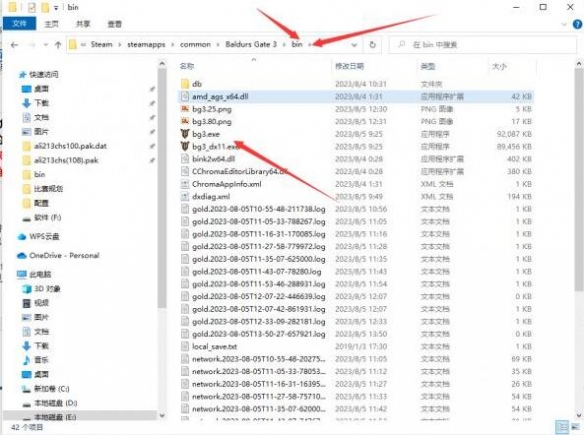Click the search box for bin

click(x=482, y=45)
